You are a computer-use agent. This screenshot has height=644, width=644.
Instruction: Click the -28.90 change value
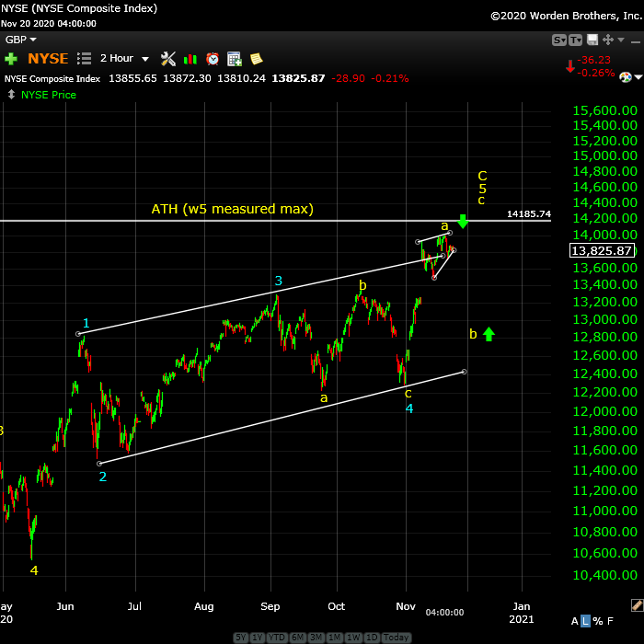point(349,78)
